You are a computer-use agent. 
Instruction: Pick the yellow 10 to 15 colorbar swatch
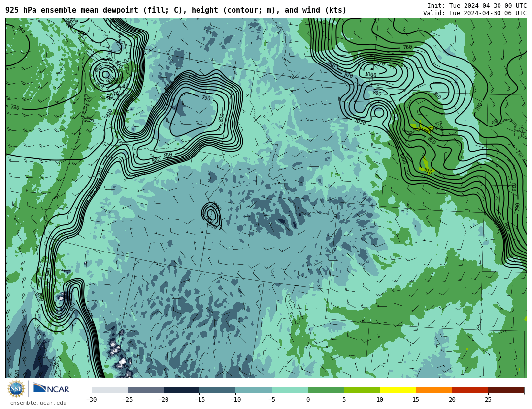398,390
